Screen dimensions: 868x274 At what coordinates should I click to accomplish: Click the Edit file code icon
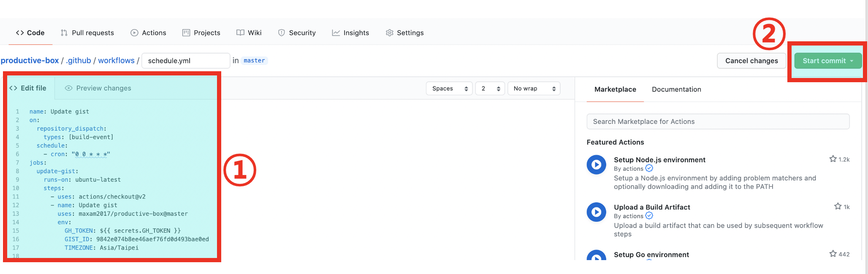[x=13, y=88]
